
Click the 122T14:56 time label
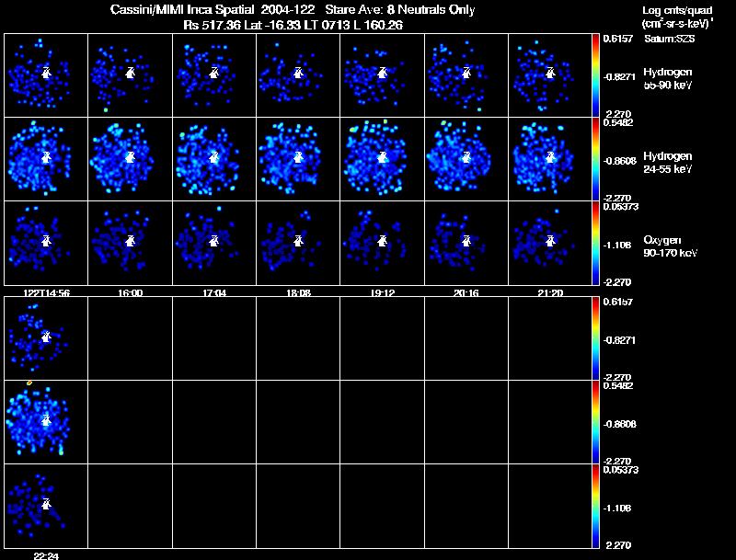(47, 292)
